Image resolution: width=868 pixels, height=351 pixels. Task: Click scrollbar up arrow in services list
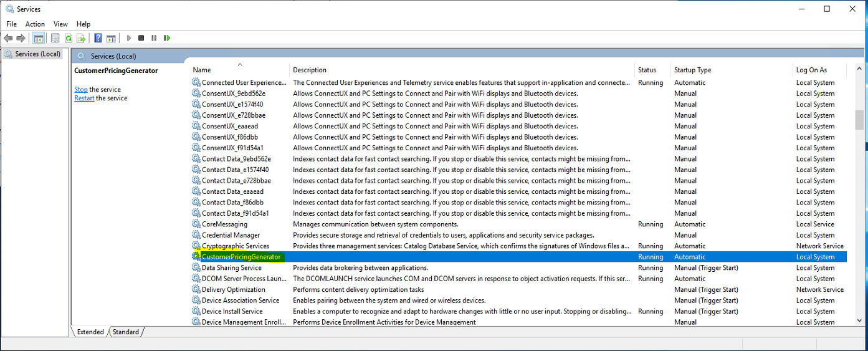[x=859, y=69]
